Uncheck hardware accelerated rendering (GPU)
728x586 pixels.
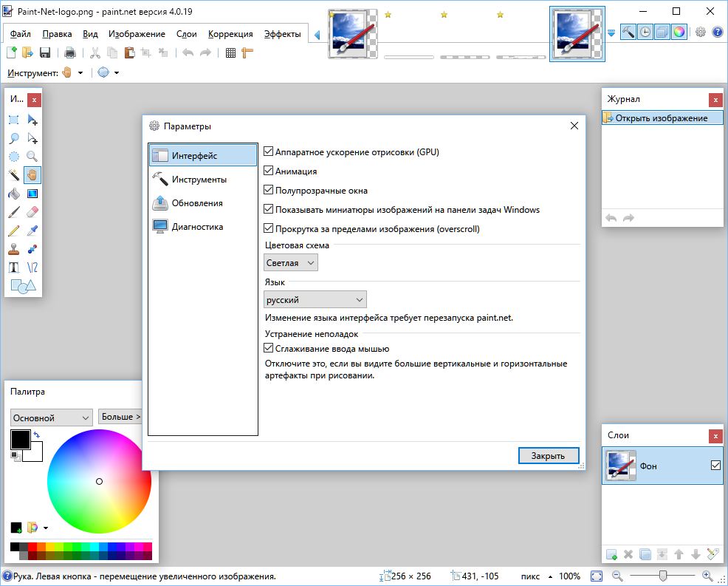268,151
